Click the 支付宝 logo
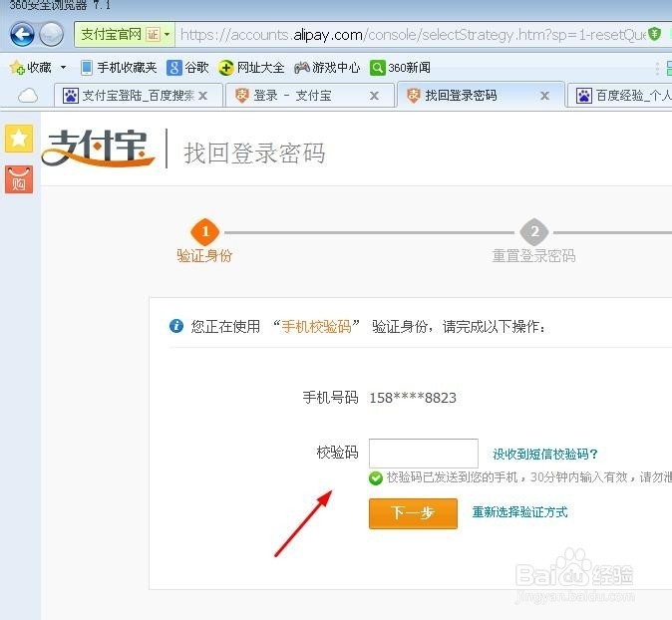672x620 pixels. (x=98, y=149)
